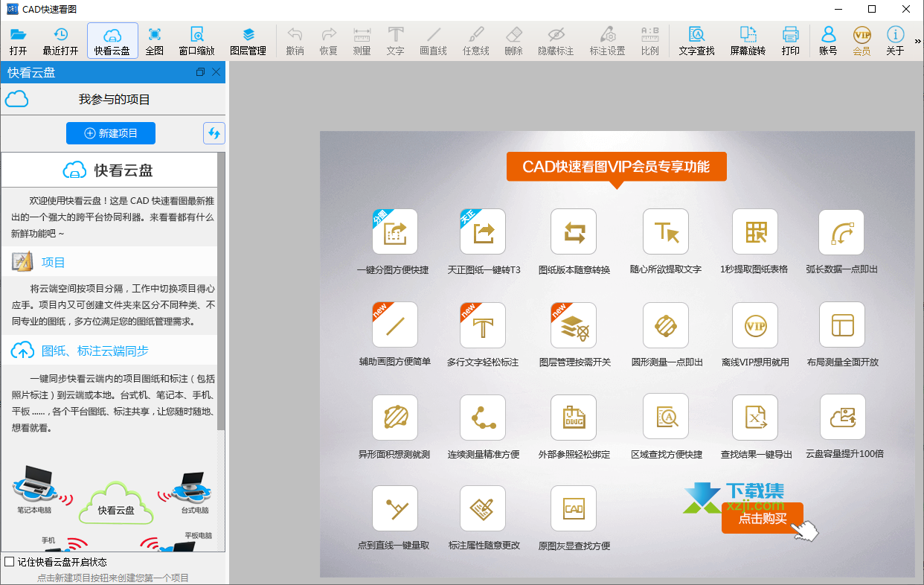This screenshot has height=585, width=924.
Task: Click the 离线VIP想用就用 feature icon
Action: (755, 325)
